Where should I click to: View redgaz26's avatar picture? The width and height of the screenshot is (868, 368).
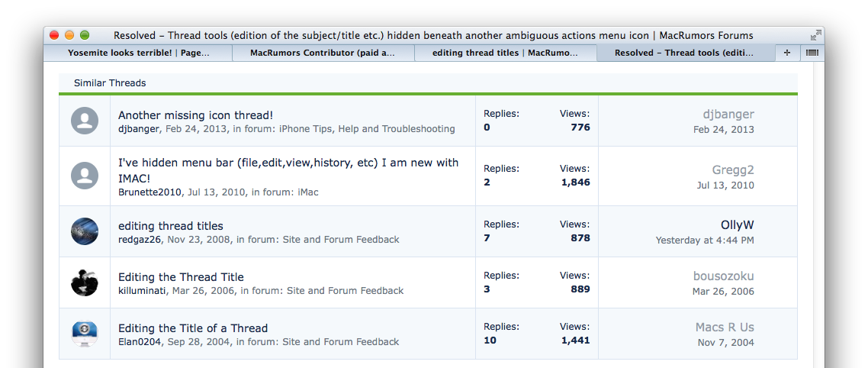(x=85, y=231)
